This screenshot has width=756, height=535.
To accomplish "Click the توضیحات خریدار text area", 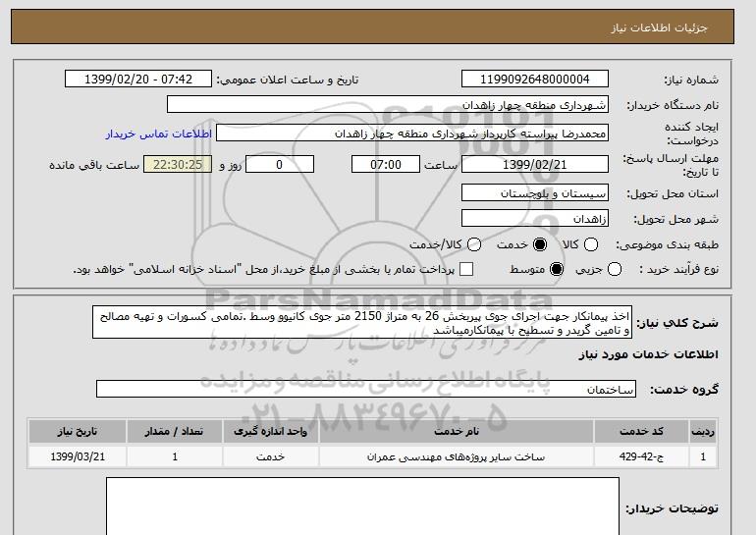I will pyautogui.click(x=362, y=507).
